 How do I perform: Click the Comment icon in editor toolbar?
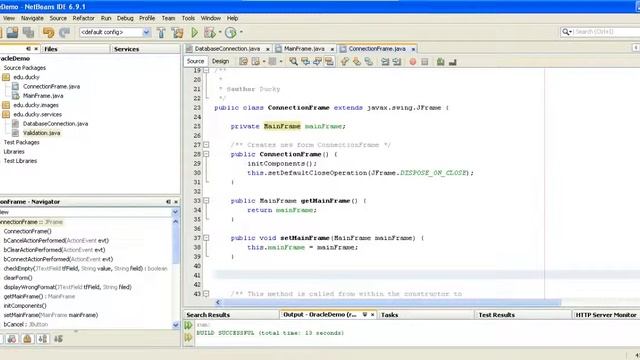pos(440,62)
